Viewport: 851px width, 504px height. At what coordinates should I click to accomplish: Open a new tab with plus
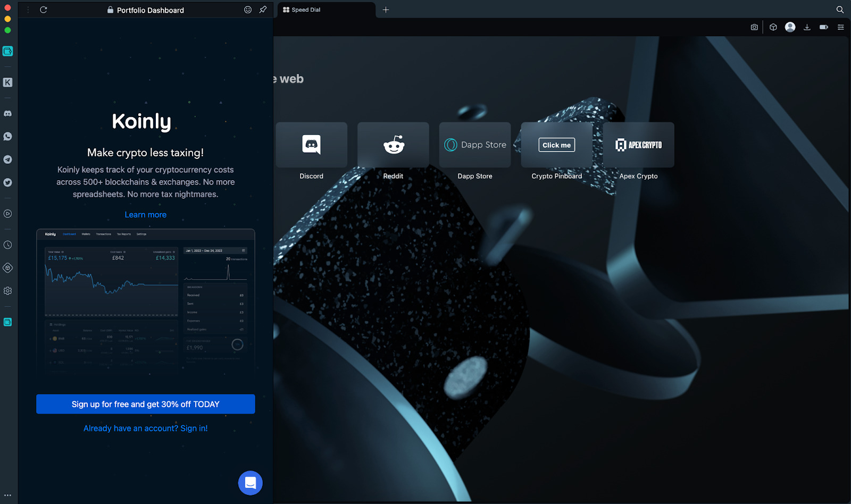(x=386, y=10)
